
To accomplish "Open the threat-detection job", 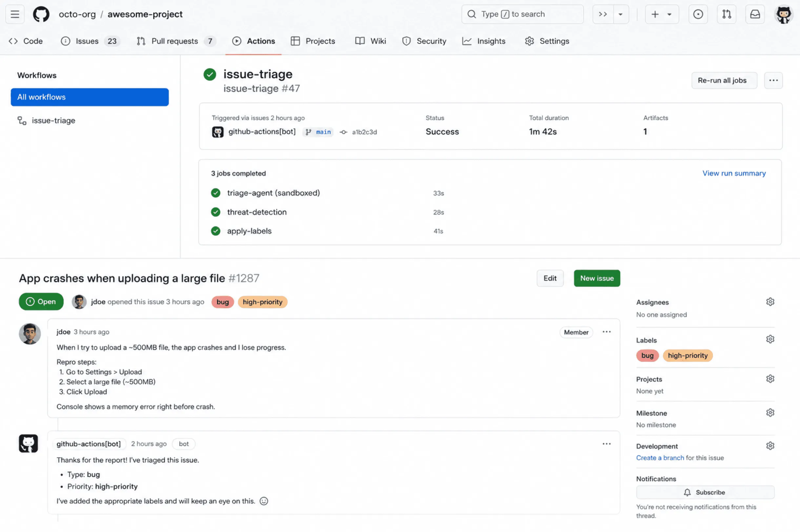I will 257,212.
